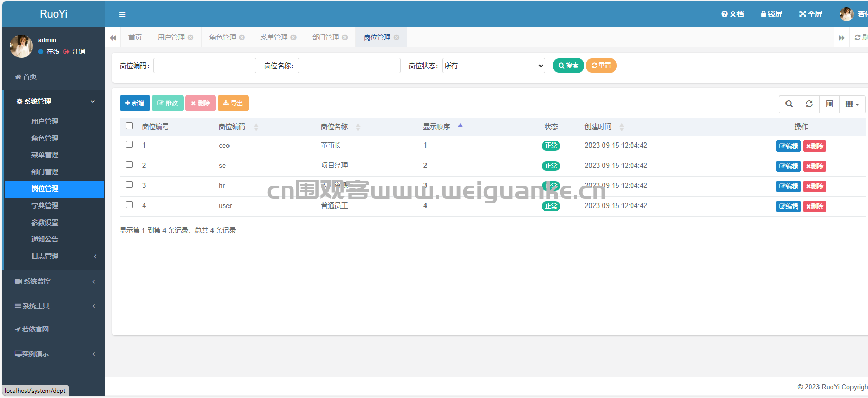Toggle the card view icon in table toolbar
This screenshot has height=398, width=868.
click(x=829, y=104)
